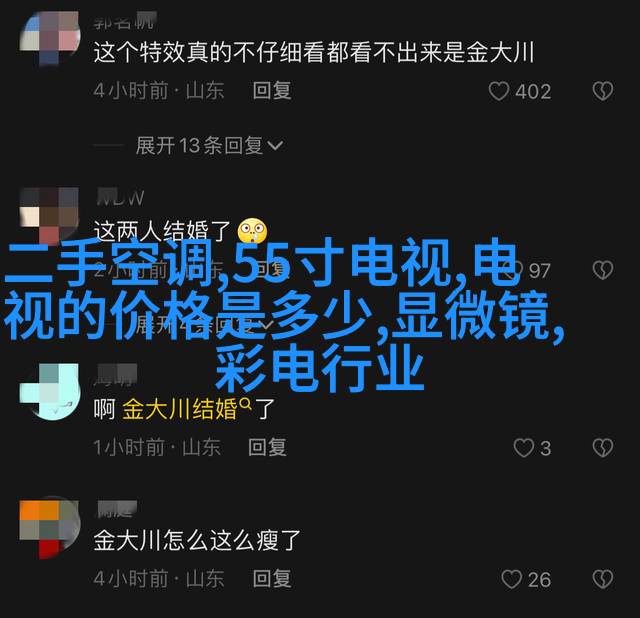Viewport: 640px width, 618px height.
Task: Expand 展开13条回复 replies
Action: pos(209,145)
